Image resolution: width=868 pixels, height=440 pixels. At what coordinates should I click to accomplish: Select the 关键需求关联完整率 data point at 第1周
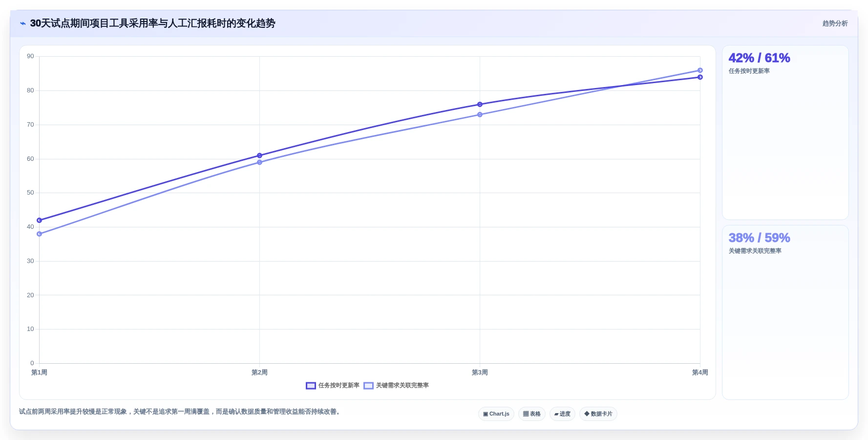pyautogui.click(x=40, y=234)
